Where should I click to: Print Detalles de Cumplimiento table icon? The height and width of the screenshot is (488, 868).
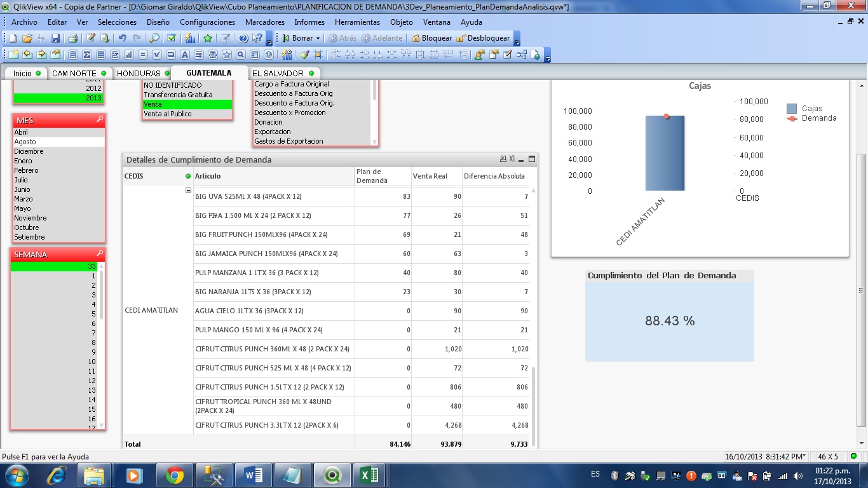(503, 159)
